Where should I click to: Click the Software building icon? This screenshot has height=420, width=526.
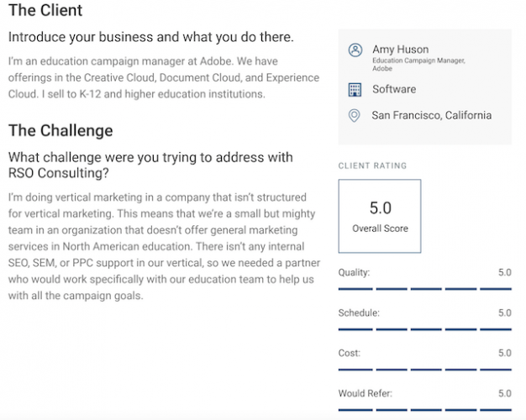tap(355, 89)
